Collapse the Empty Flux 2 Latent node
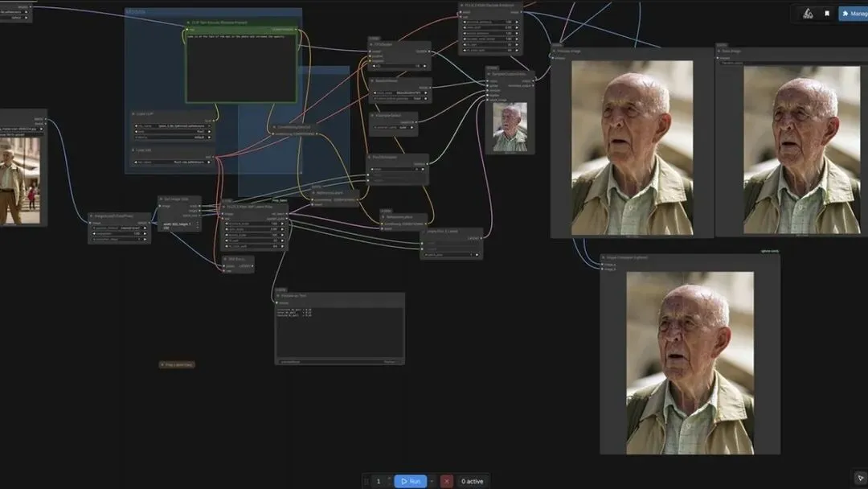868x489 pixels. coord(424,231)
